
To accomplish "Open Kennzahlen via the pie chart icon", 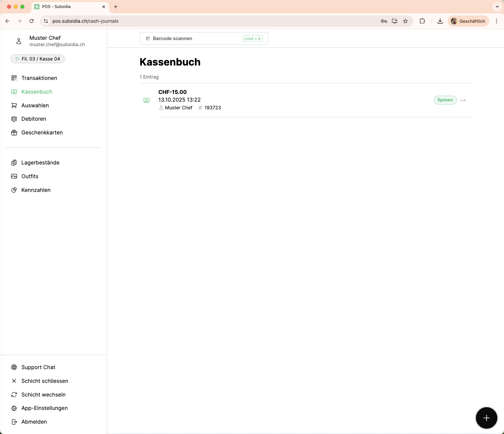I will [14, 190].
